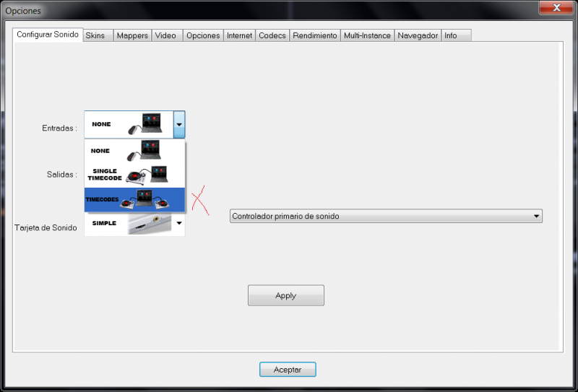Screen dimensions: 578x392
Task: Open the Codecs tab
Action: (x=272, y=36)
